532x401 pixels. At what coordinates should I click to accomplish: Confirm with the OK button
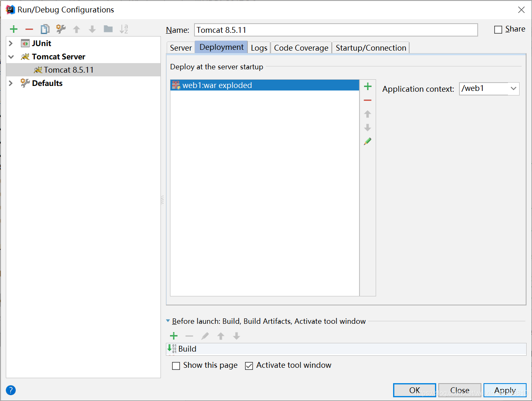point(415,390)
